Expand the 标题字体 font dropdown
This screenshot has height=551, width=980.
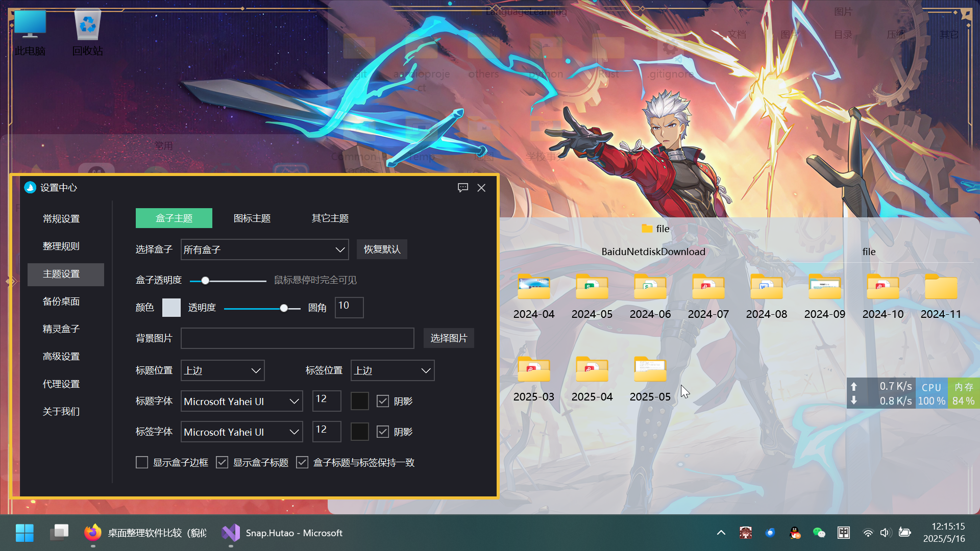pos(242,402)
